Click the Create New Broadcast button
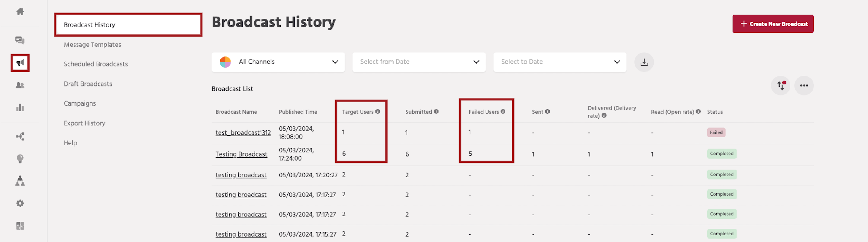Screen dimensions: 868x242 coord(773,24)
